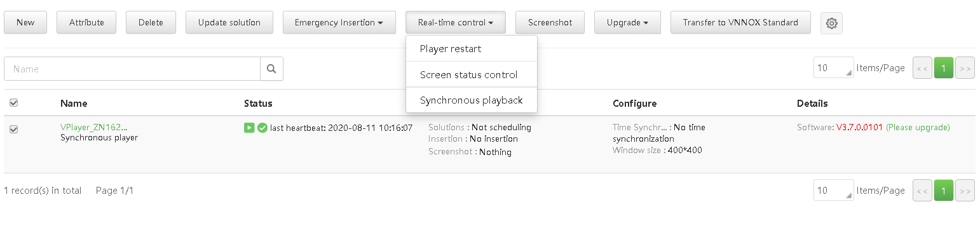Click the Update solution button

coord(229,23)
